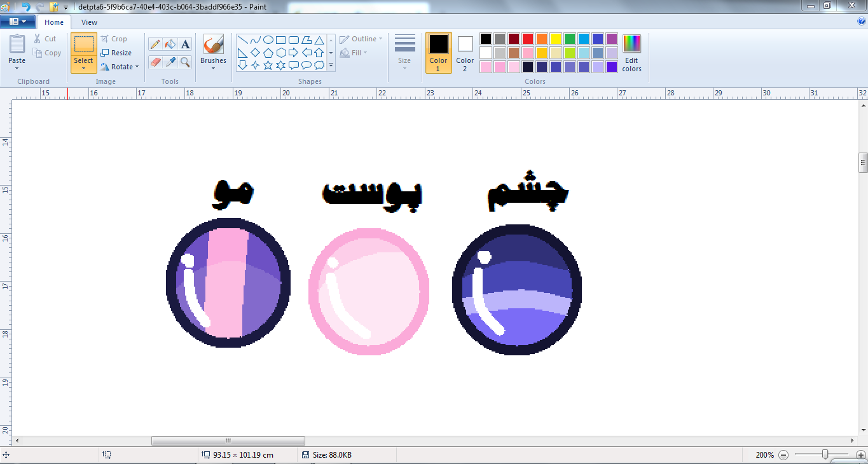The height and width of the screenshot is (464, 868).
Task: Select the Color picker eyedropper tool
Action: (x=170, y=62)
